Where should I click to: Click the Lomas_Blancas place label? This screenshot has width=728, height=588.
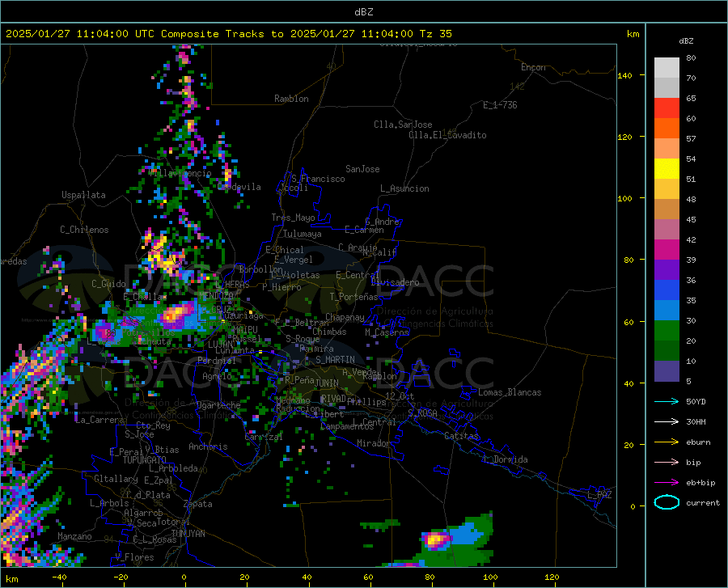point(510,392)
